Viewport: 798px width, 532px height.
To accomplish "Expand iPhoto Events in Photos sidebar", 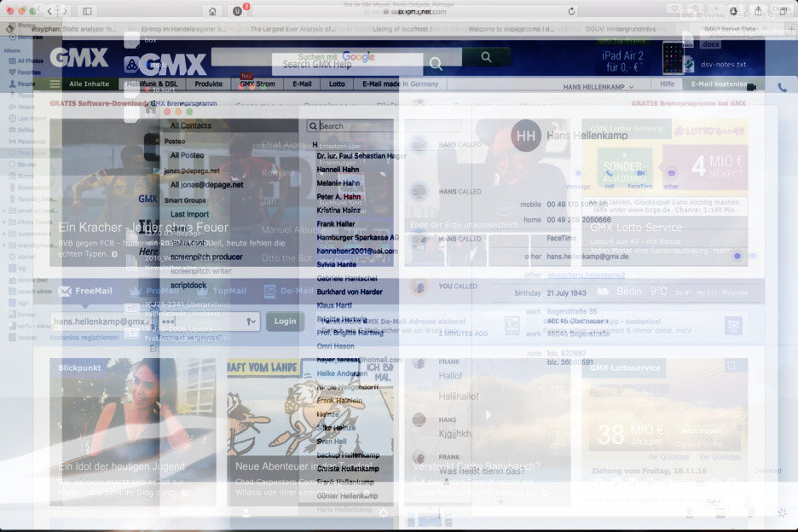I will [x=4, y=223].
